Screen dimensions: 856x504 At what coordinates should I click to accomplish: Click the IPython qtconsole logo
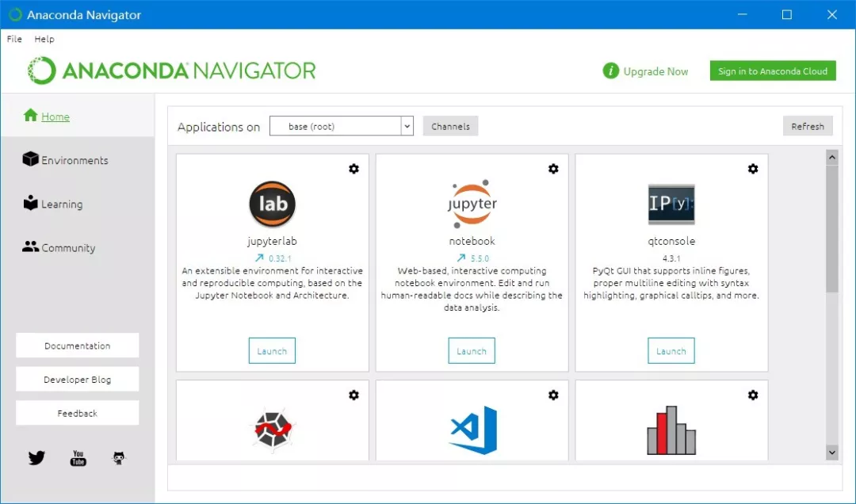671,204
